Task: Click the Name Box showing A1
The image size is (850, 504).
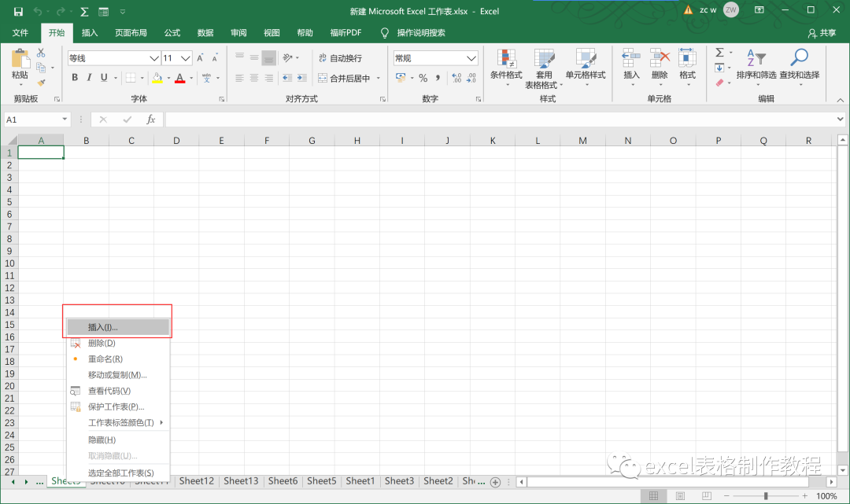Action: [36, 119]
